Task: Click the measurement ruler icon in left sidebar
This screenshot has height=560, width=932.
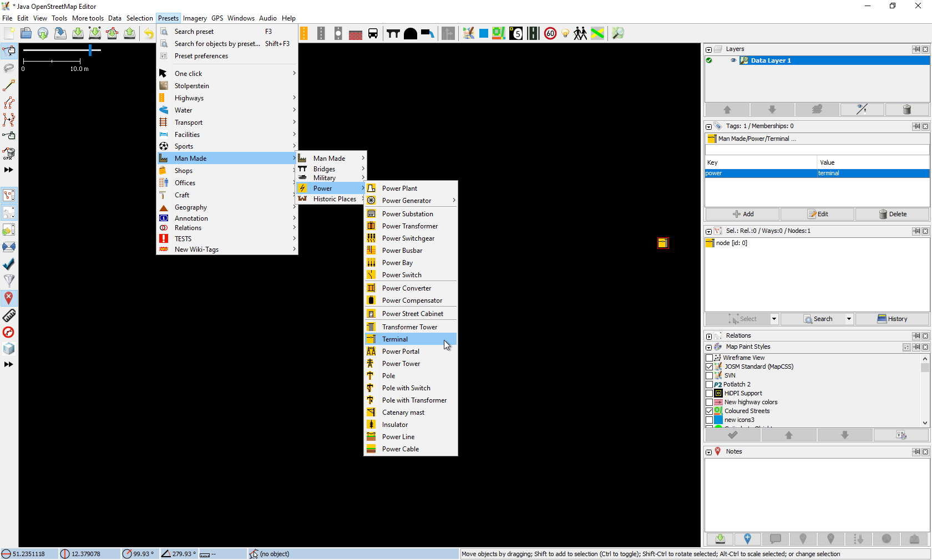Action: pos(9,315)
